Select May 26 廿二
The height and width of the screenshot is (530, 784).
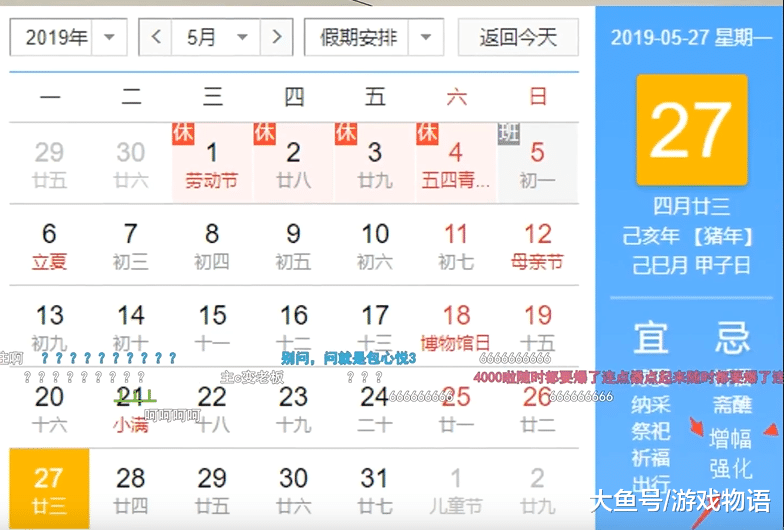tap(538, 408)
